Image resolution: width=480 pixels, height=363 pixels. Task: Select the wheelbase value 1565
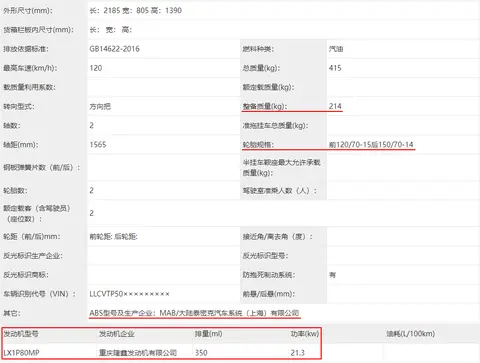98,144
